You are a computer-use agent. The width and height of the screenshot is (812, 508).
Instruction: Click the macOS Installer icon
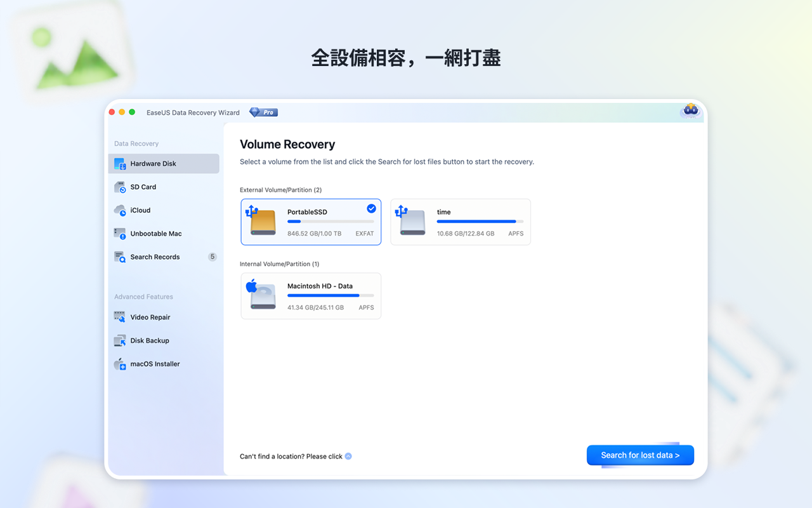[x=120, y=364]
